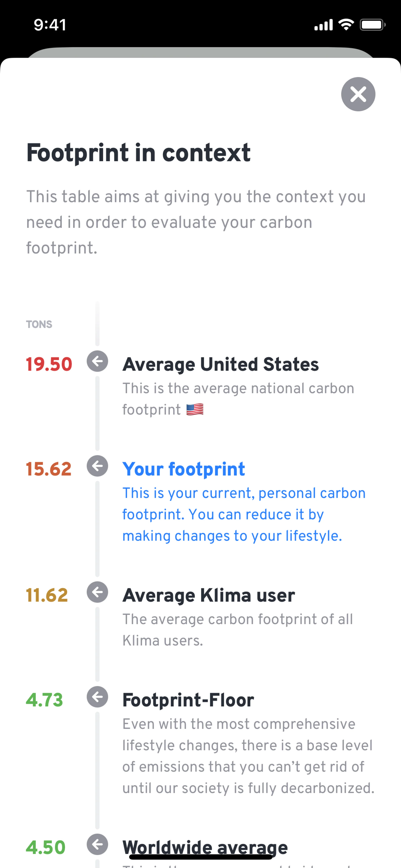Screen dimensions: 401x868
Task: Select the Your footprint heading
Action: [x=183, y=469]
